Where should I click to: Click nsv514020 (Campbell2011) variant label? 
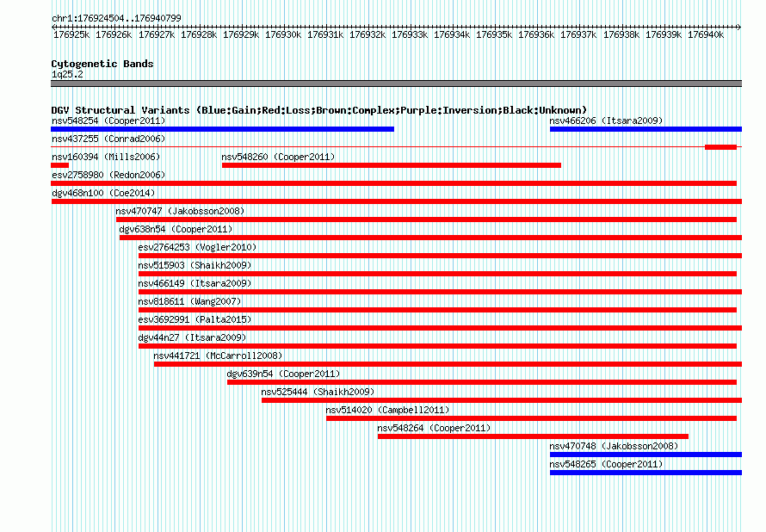[387, 410]
